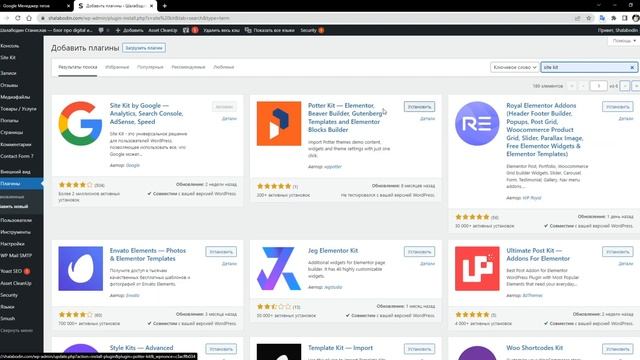Switch to the Рекомендуемые tab
Screen dimensions: 640x360
tap(188, 67)
